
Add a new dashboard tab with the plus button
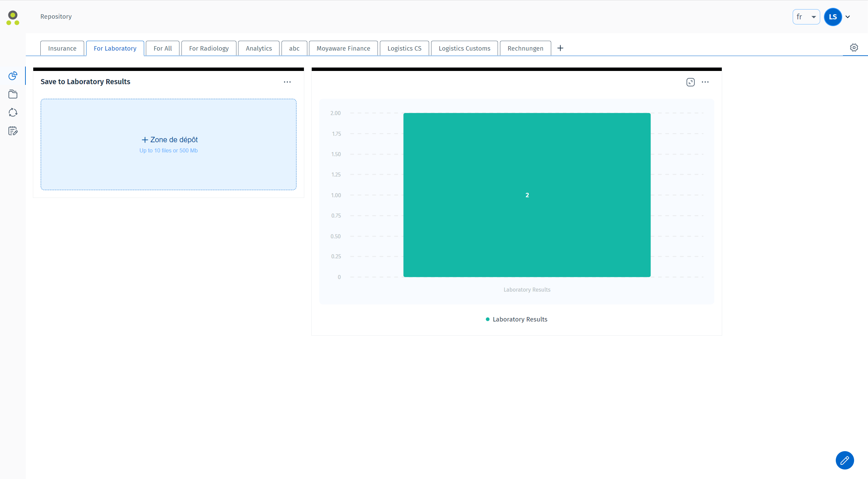pos(560,48)
